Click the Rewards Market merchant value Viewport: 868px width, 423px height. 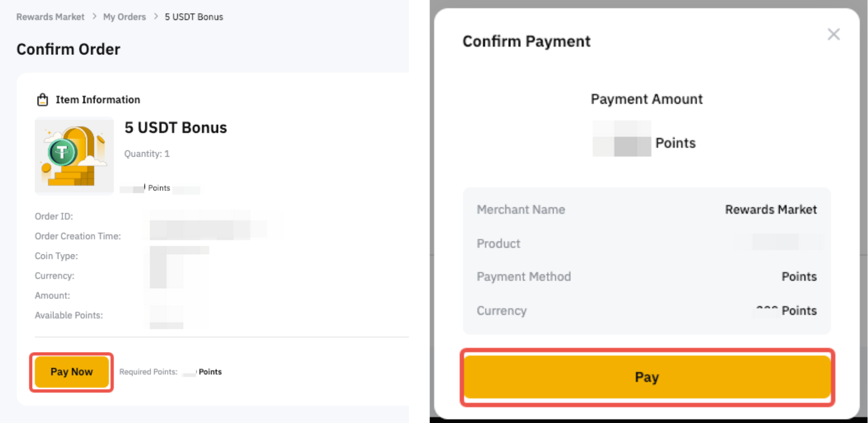[771, 210]
